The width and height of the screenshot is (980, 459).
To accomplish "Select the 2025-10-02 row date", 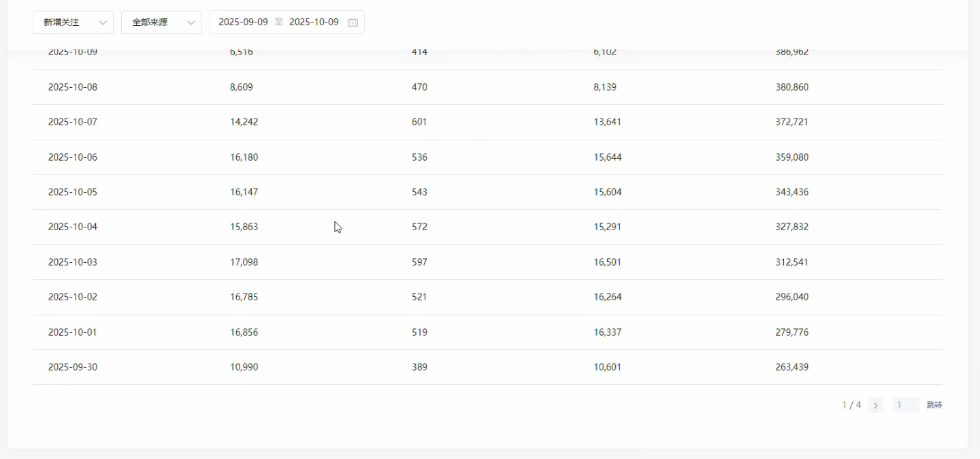I will click(x=73, y=297).
